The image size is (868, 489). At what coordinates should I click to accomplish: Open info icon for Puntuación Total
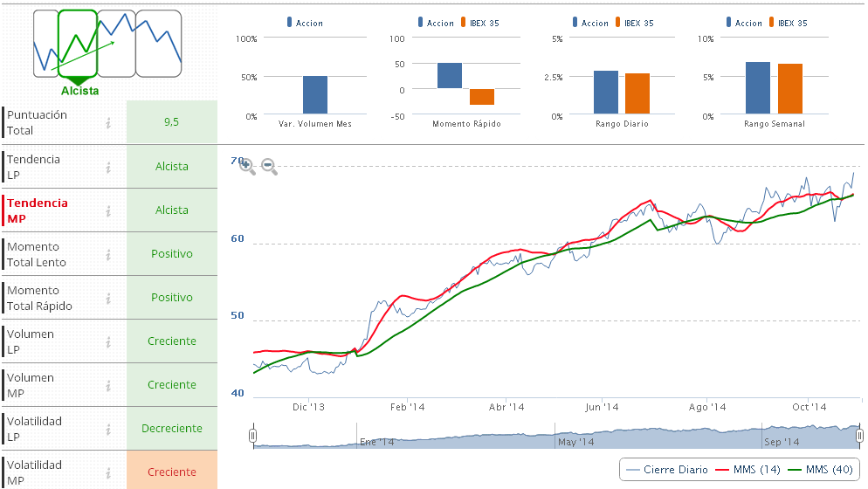pos(108,123)
